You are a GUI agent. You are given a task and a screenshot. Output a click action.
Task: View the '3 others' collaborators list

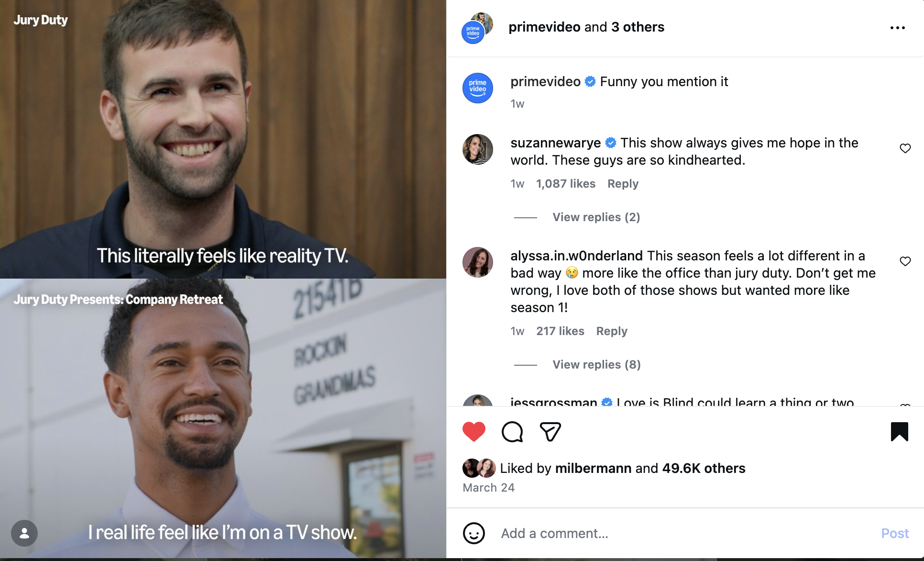pyautogui.click(x=638, y=27)
